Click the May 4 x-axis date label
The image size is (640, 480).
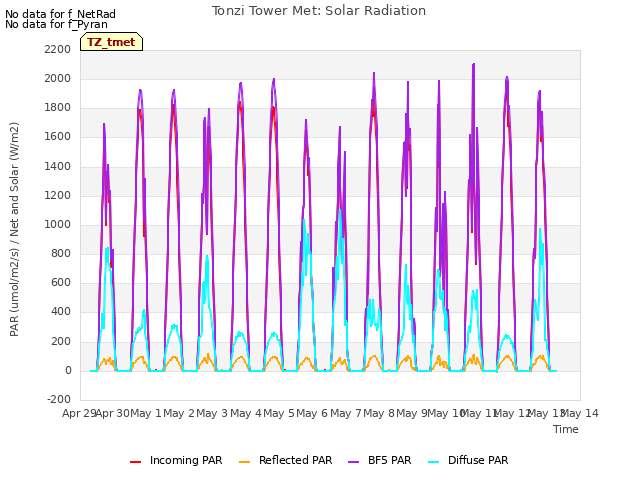[x=246, y=413]
